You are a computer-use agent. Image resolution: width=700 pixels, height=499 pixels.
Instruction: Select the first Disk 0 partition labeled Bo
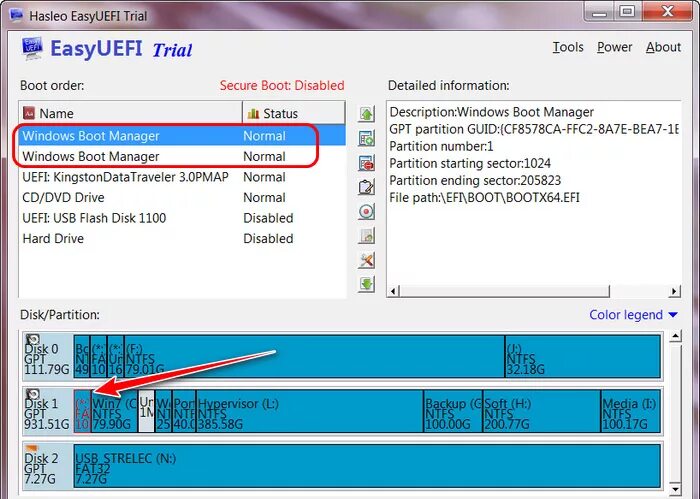82,357
